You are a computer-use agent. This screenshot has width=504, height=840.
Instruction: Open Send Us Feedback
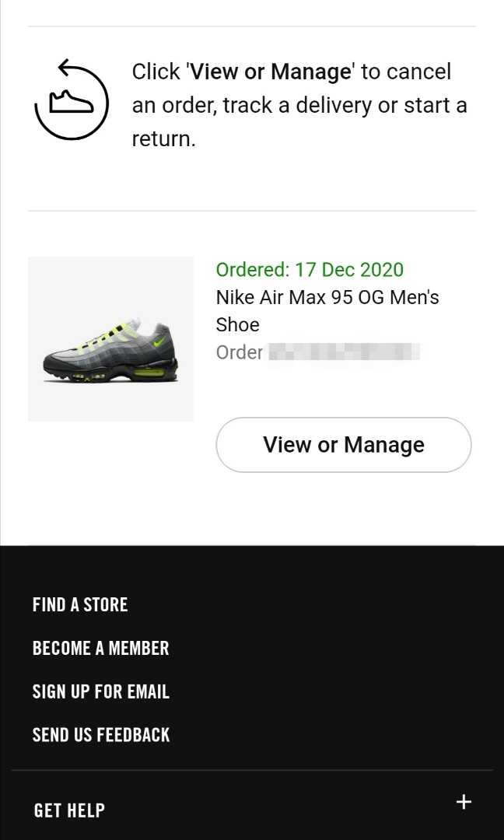pyautogui.click(x=100, y=734)
